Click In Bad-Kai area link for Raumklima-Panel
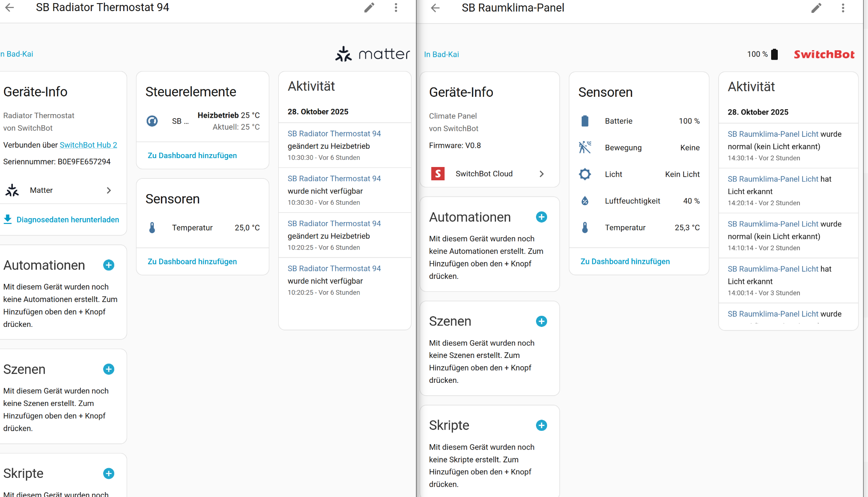This screenshot has height=497, width=868. pyautogui.click(x=441, y=54)
